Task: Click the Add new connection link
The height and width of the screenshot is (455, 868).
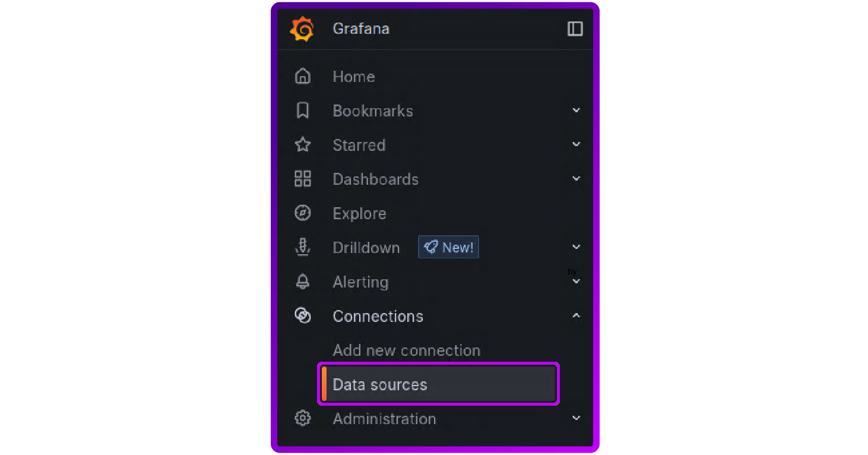Action: point(407,350)
